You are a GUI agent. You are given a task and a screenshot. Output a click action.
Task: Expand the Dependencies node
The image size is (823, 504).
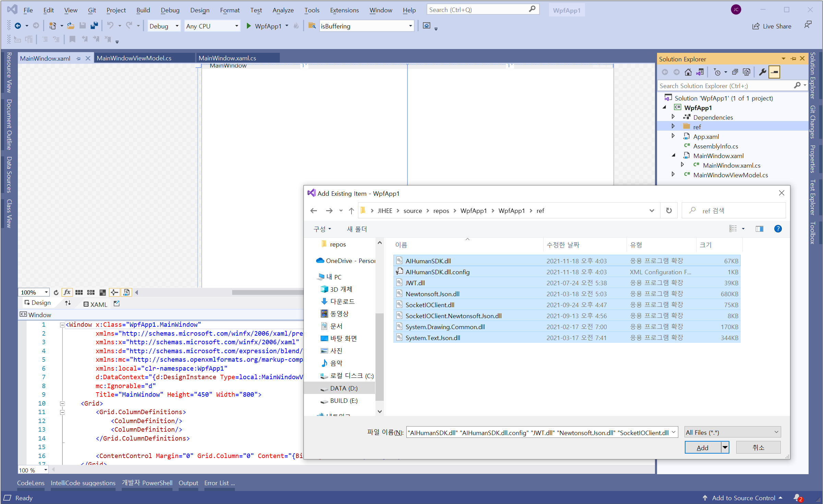673,117
